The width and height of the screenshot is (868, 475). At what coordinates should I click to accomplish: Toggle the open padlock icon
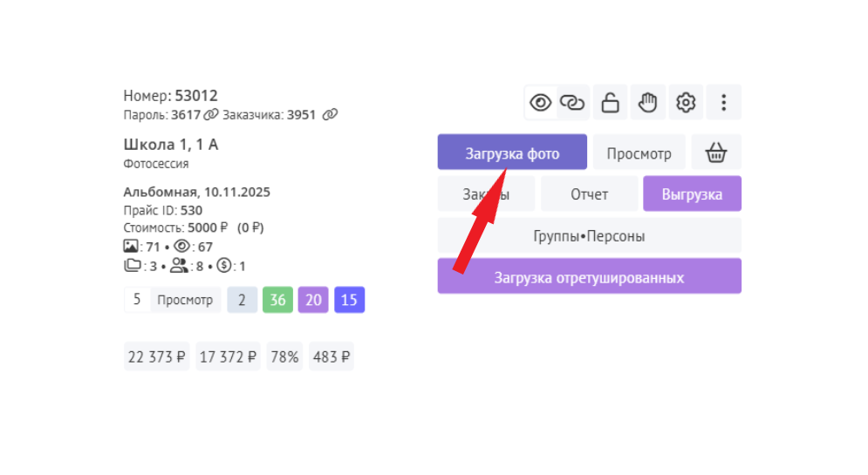tap(611, 103)
